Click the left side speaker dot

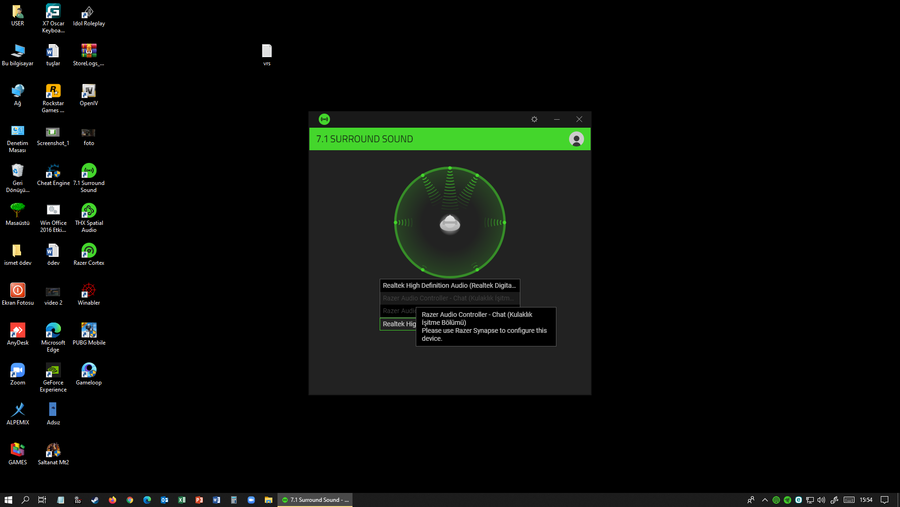tap(395, 222)
